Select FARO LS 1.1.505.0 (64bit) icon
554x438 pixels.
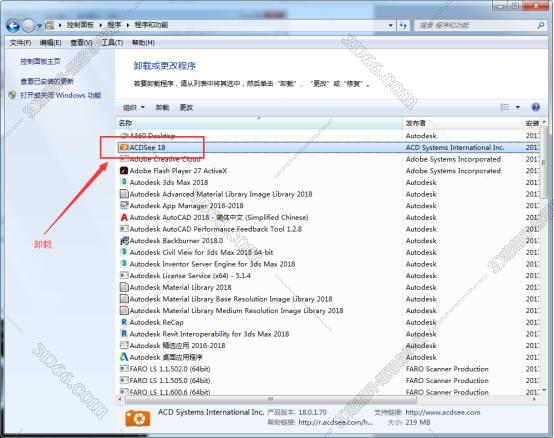pyautogui.click(x=124, y=380)
